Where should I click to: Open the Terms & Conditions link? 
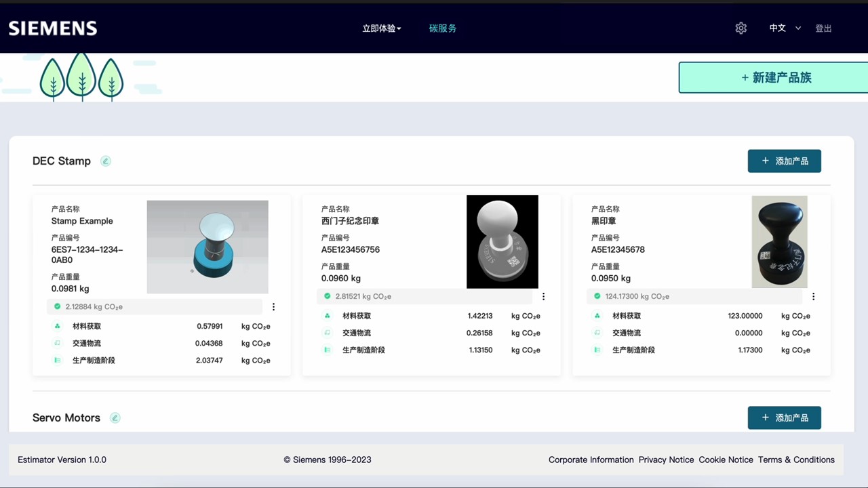[796, 460]
